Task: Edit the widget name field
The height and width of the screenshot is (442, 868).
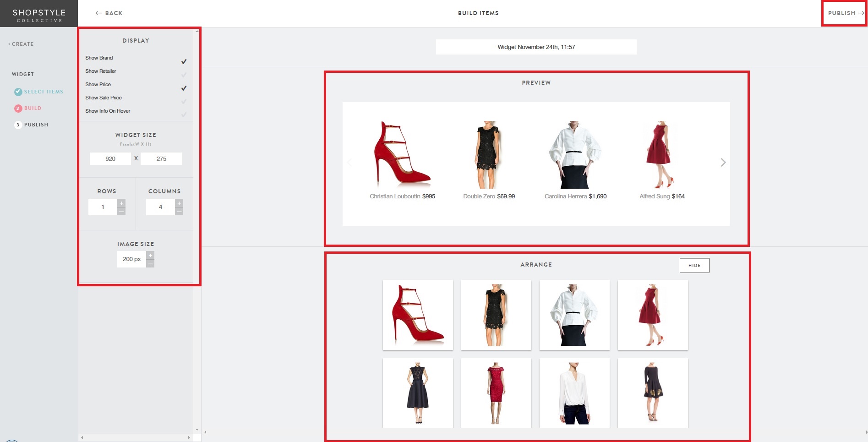Action: click(x=536, y=47)
